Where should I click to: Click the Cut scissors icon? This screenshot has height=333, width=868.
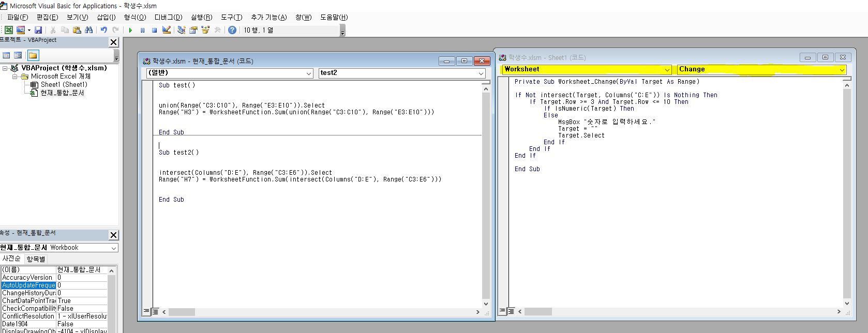pyautogui.click(x=53, y=30)
